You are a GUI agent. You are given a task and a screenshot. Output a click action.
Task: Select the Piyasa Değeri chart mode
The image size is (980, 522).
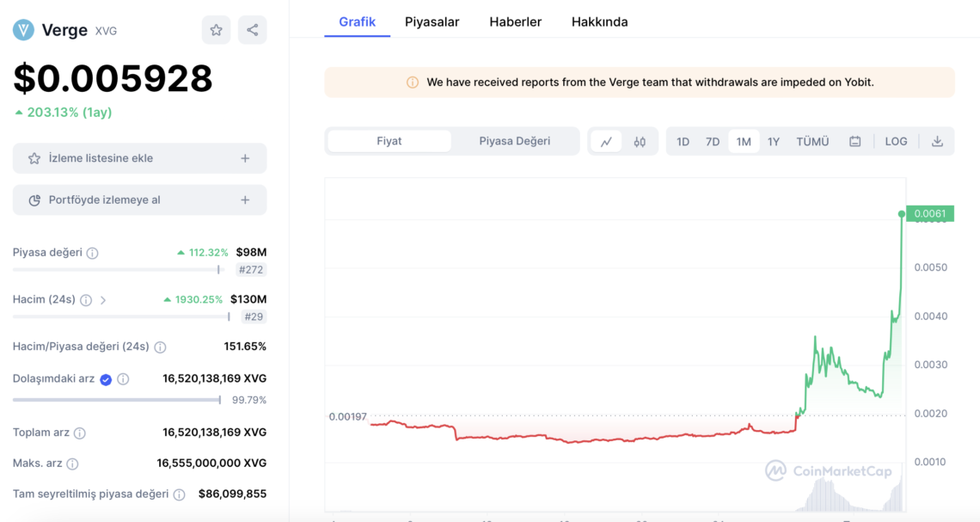tap(514, 141)
